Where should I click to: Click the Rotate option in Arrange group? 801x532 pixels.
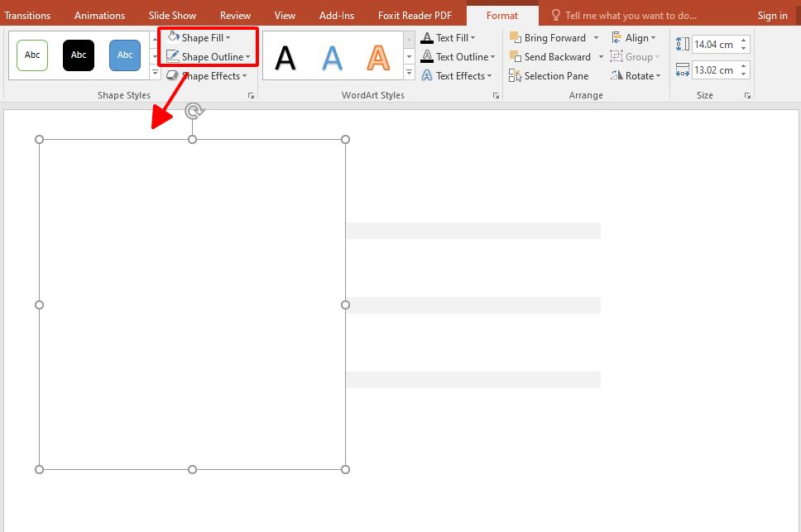(x=636, y=75)
